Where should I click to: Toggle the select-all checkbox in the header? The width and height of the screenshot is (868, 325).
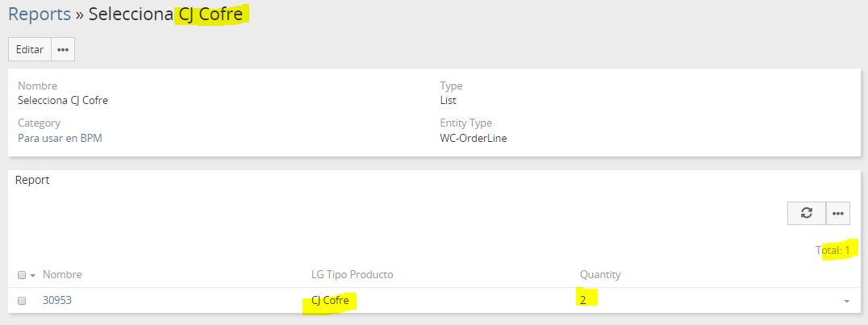22,275
